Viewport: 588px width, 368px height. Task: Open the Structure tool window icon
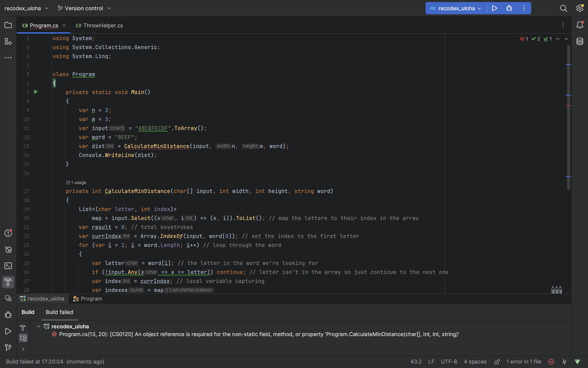click(8, 41)
